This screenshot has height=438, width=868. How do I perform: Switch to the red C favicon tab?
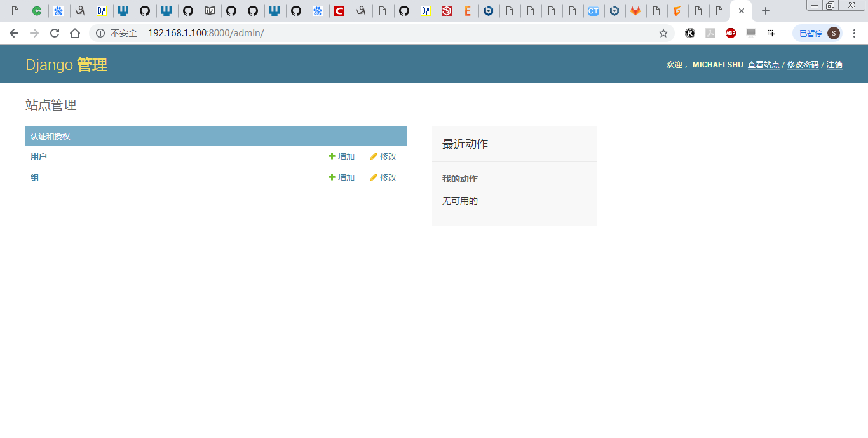point(339,11)
